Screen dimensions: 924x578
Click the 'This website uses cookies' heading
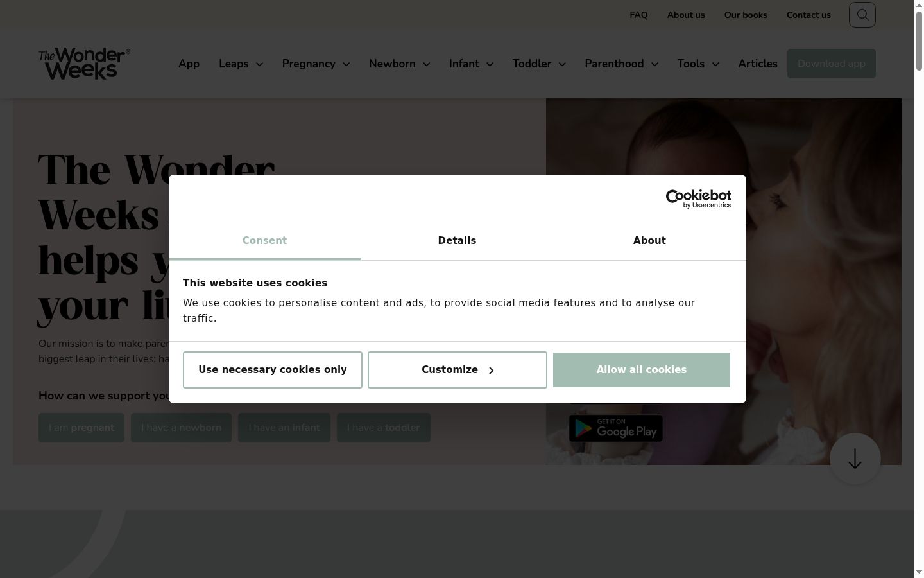click(x=255, y=283)
